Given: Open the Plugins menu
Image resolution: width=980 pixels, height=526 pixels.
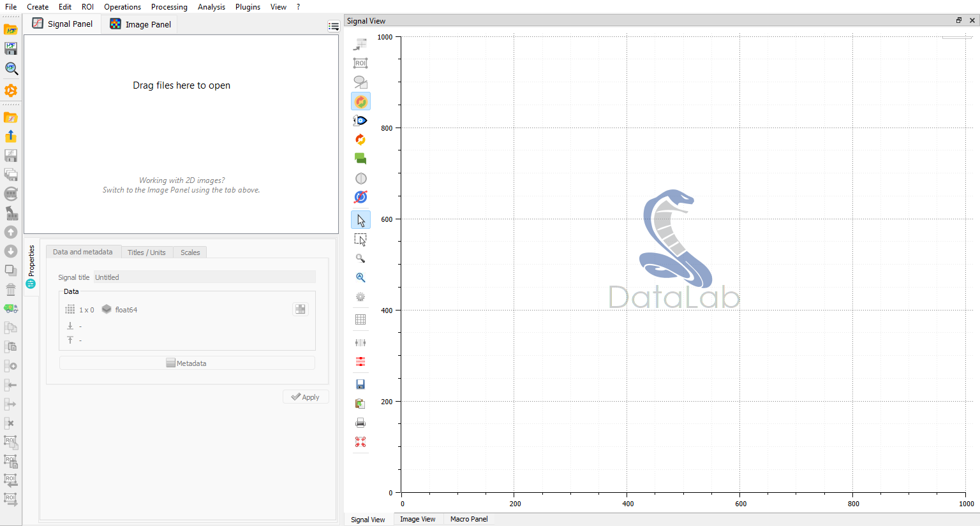Looking at the screenshot, I should (x=248, y=7).
